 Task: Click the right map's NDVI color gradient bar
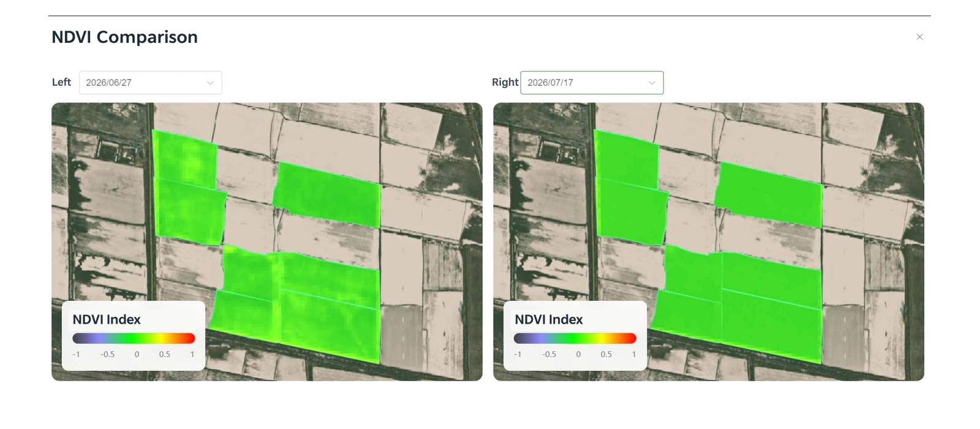pyautogui.click(x=575, y=338)
